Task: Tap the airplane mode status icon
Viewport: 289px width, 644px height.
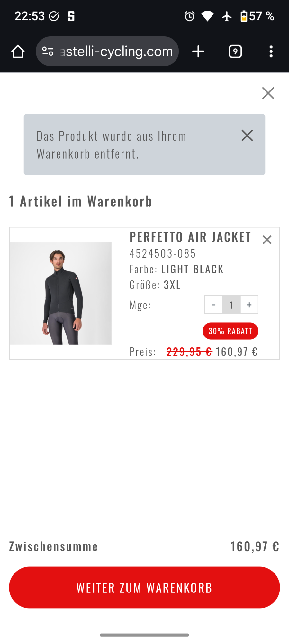Action: pyautogui.click(x=227, y=16)
